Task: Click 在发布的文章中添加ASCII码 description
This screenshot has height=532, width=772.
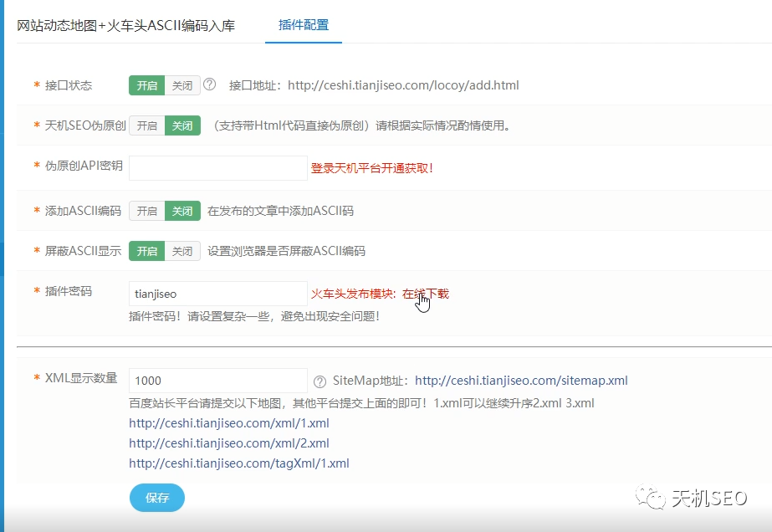Action: [x=281, y=211]
